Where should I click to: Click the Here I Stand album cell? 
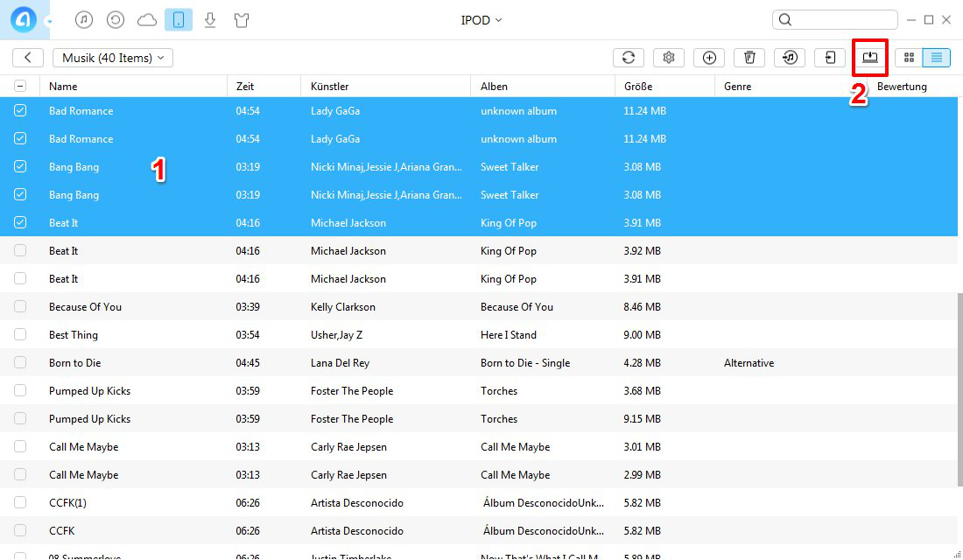point(509,334)
